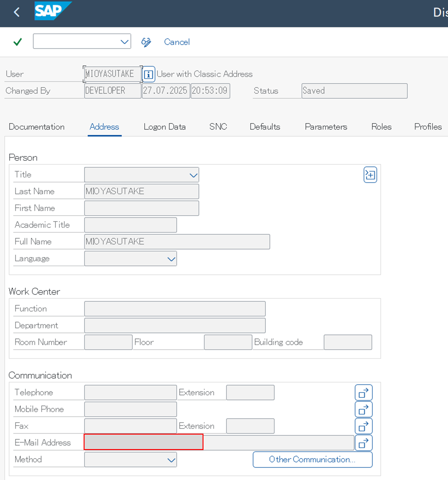The image size is (448, 480).
Task: Click the SAP logo
Action: (x=53, y=11)
